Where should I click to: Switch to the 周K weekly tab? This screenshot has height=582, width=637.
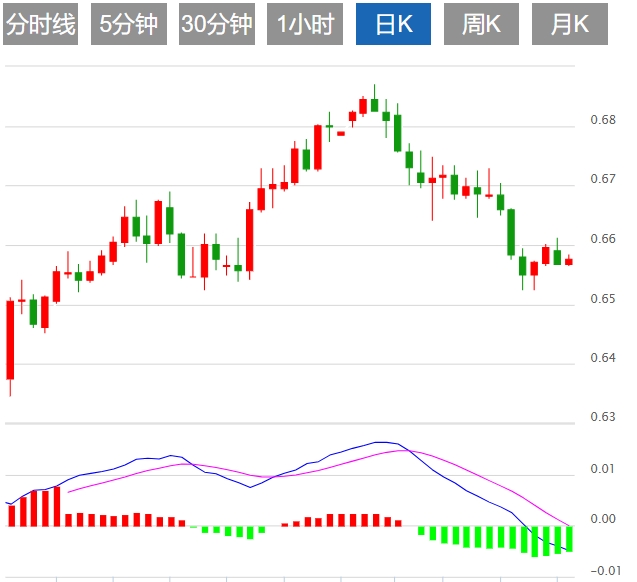[481, 24]
